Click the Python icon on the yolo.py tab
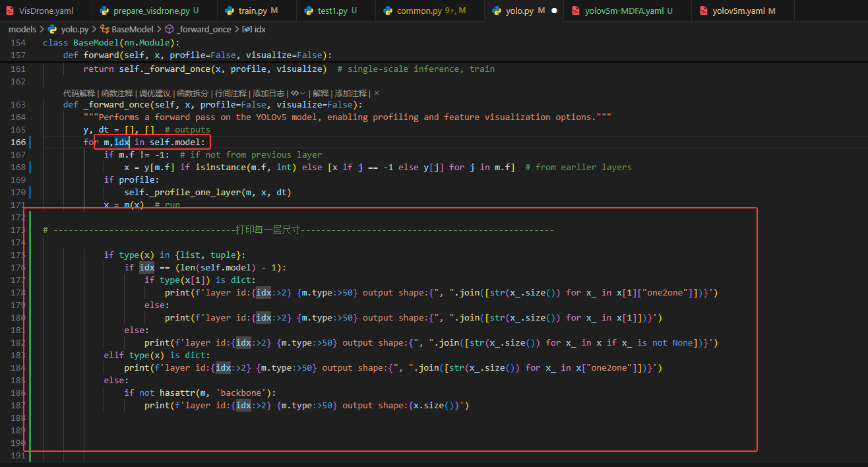Screen dimensions: 868x467 (x=498, y=11)
